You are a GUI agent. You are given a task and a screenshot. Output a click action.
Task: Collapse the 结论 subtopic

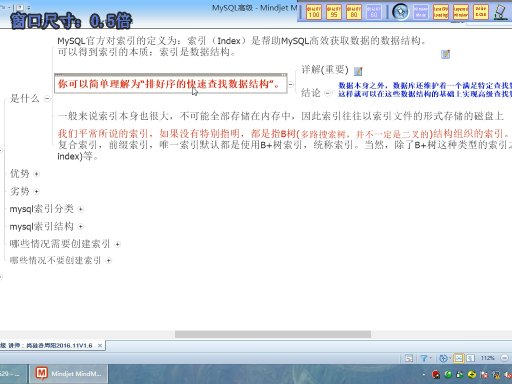328,93
